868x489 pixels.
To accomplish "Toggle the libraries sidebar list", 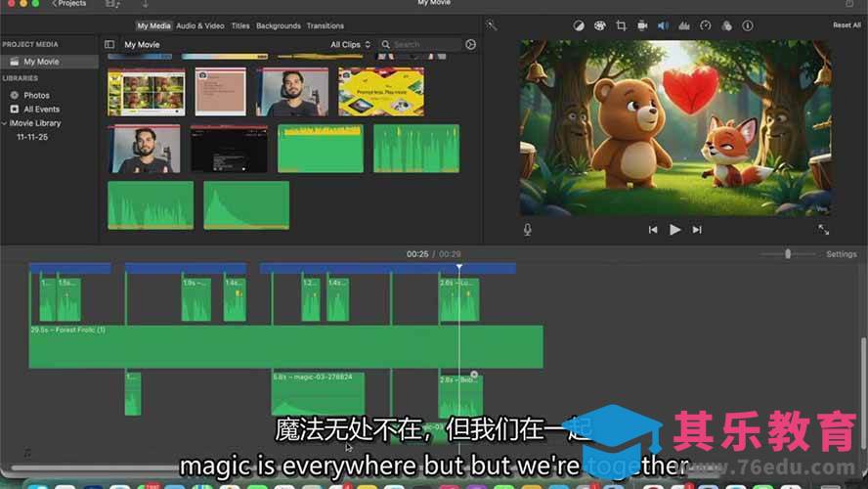I will pos(109,44).
